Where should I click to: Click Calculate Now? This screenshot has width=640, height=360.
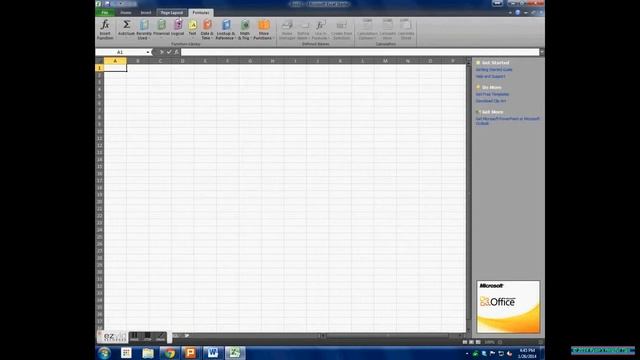[x=387, y=29]
